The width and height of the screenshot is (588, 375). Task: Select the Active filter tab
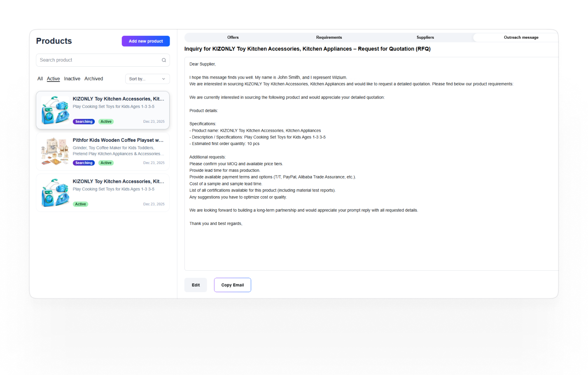click(53, 79)
